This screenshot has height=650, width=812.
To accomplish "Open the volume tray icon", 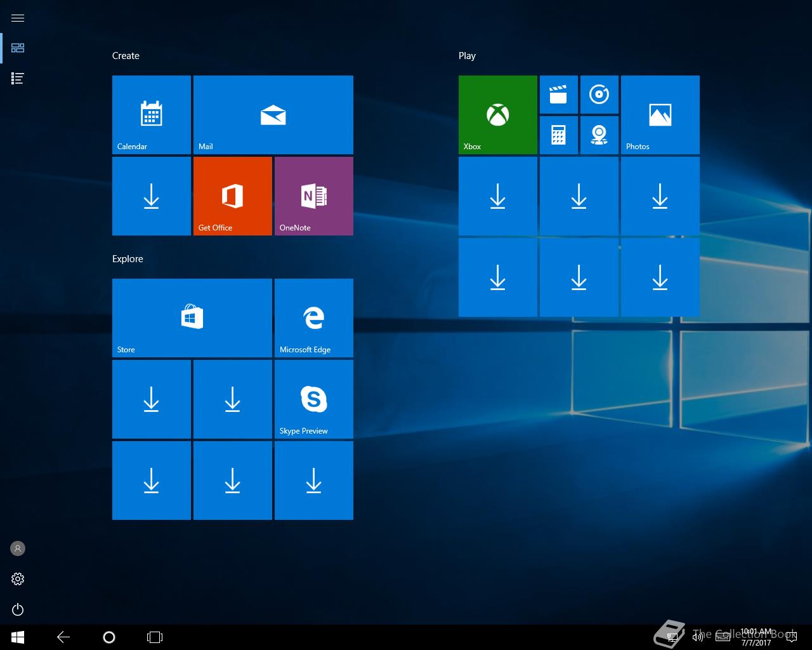I will (698, 637).
